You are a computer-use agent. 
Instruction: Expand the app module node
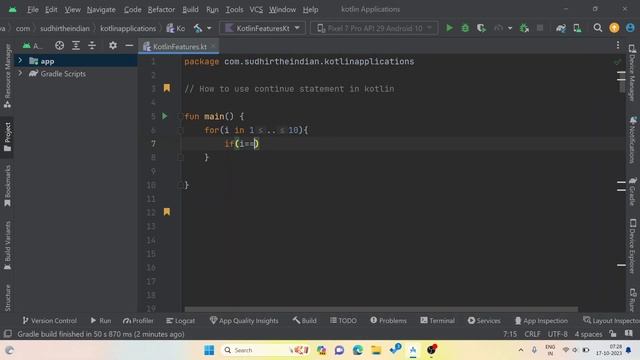20,61
